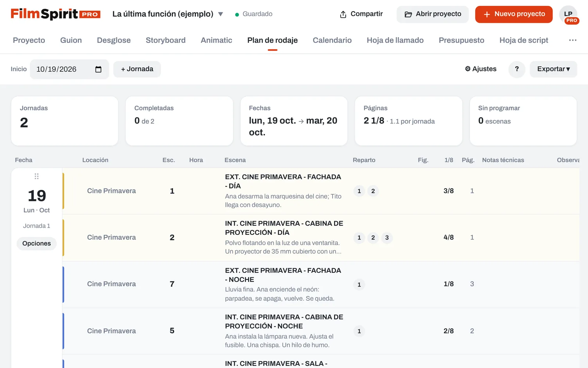Expand the project name dropdown arrow
Image resolution: width=588 pixels, height=368 pixels.
click(220, 14)
